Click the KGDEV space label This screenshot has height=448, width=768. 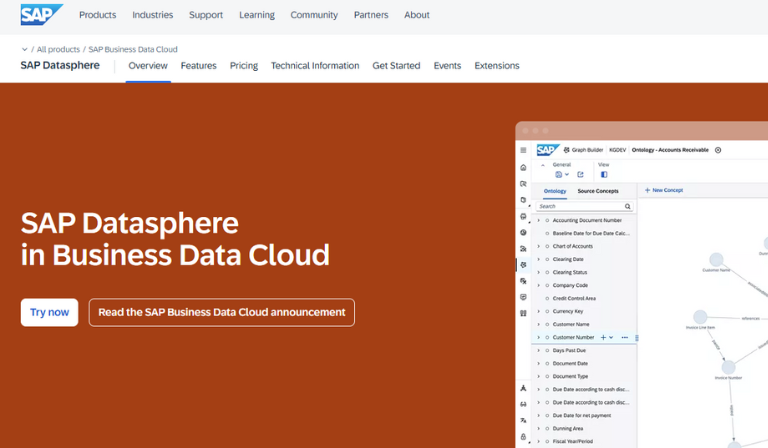(x=618, y=150)
